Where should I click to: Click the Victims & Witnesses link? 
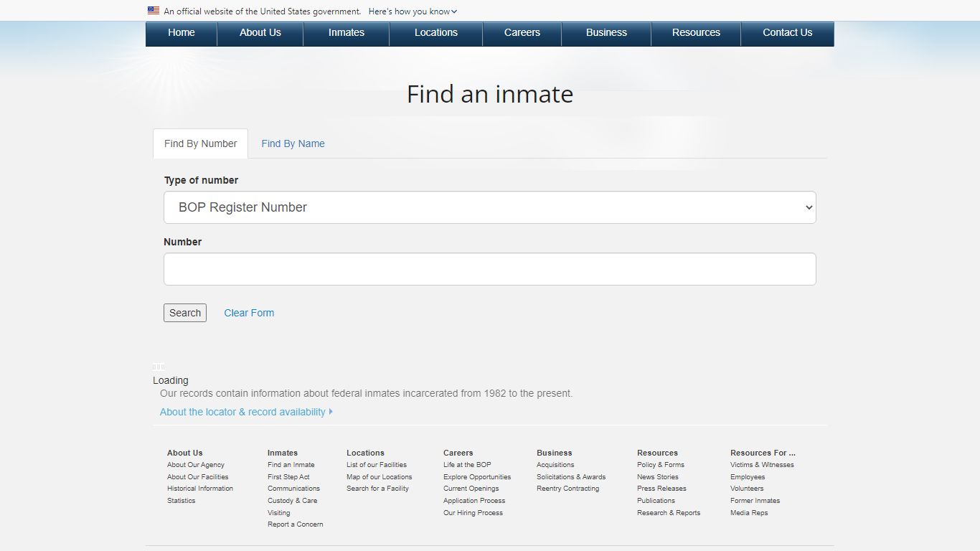(762, 465)
